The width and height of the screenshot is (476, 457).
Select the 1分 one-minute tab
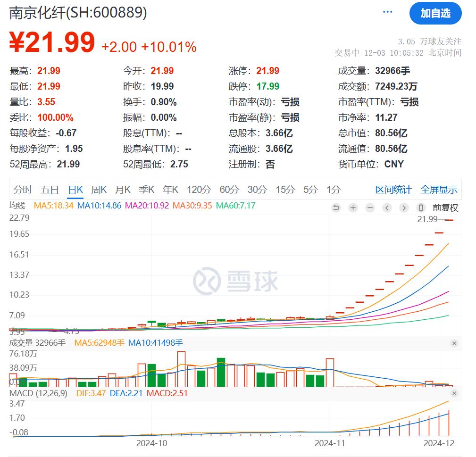point(333,190)
